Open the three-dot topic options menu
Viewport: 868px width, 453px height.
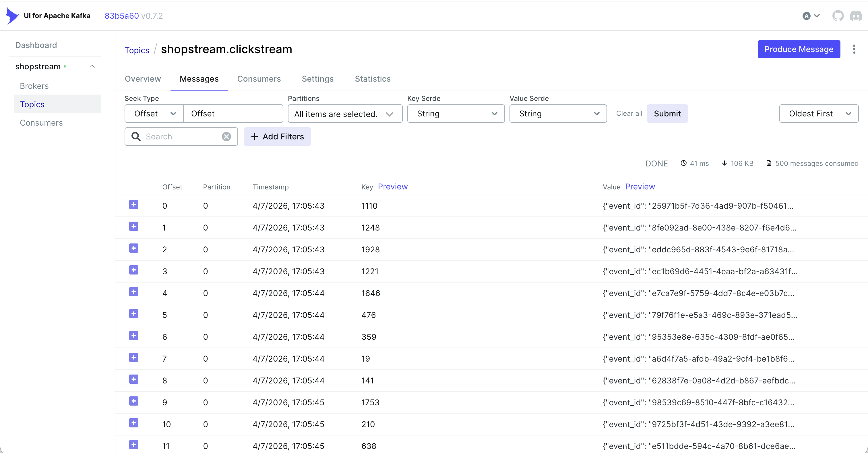point(854,49)
